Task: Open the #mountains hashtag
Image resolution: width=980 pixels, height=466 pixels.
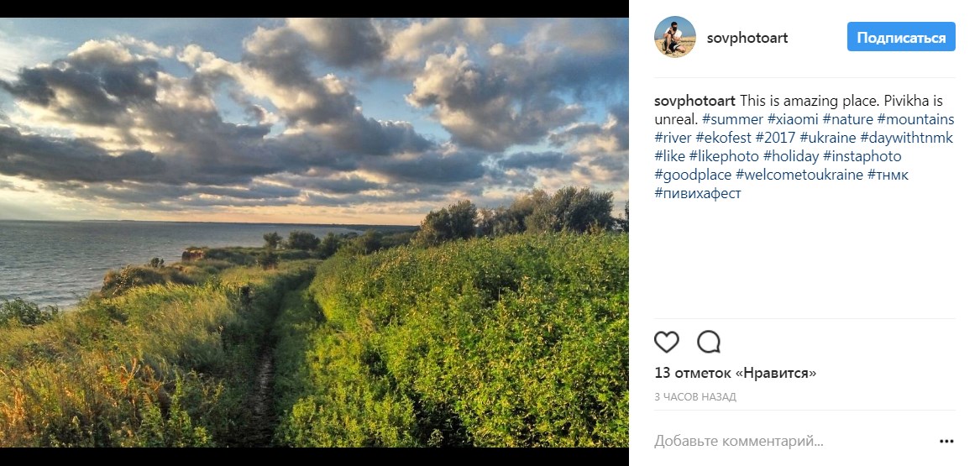Action: (915, 119)
